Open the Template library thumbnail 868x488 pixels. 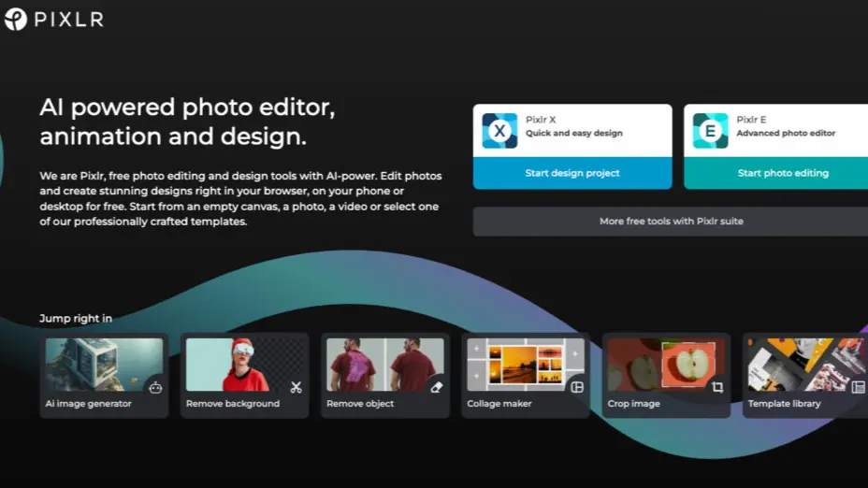click(800, 364)
